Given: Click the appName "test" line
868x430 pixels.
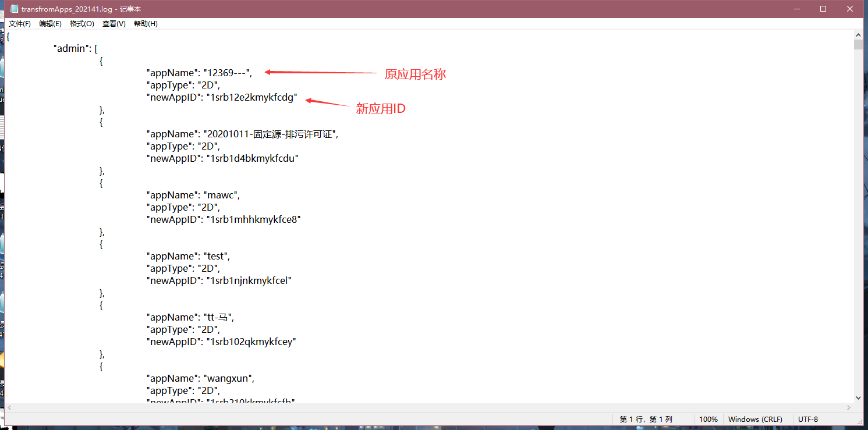Looking at the screenshot, I should (x=188, y=256).
